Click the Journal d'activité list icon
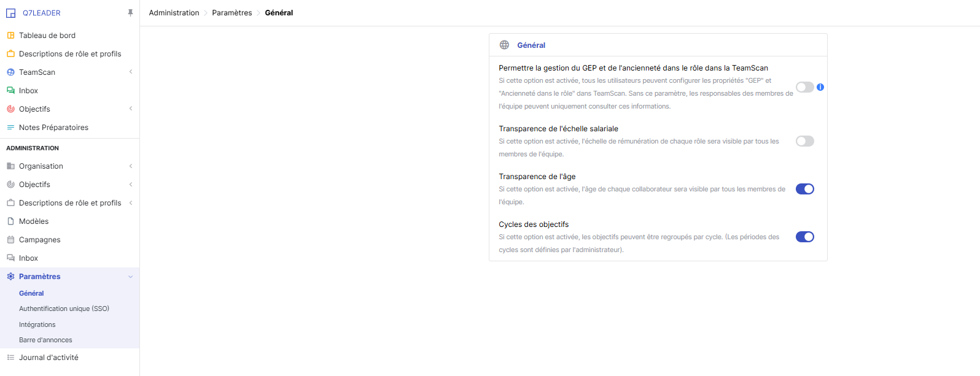This screenshot has width=980, height=376. point(10,358)
